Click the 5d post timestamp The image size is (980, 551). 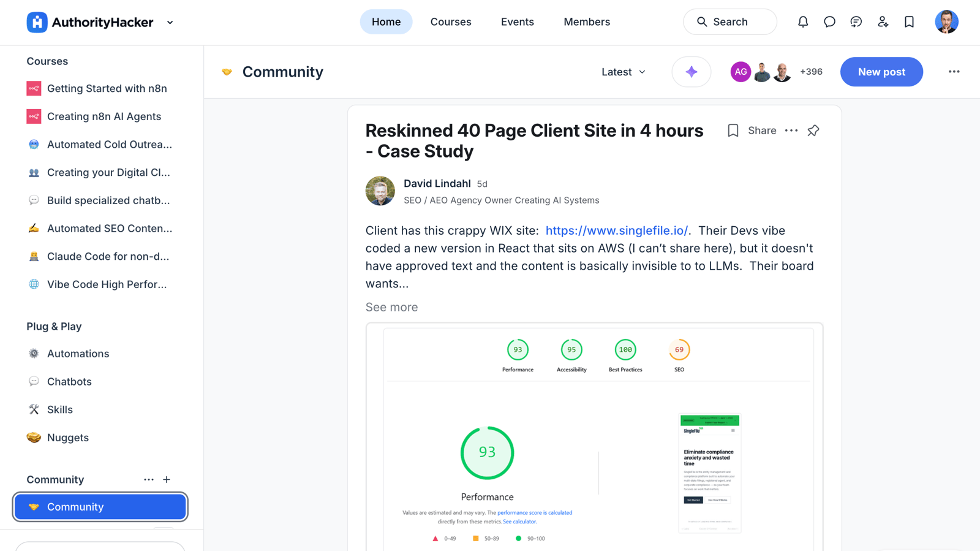[482, 184]
